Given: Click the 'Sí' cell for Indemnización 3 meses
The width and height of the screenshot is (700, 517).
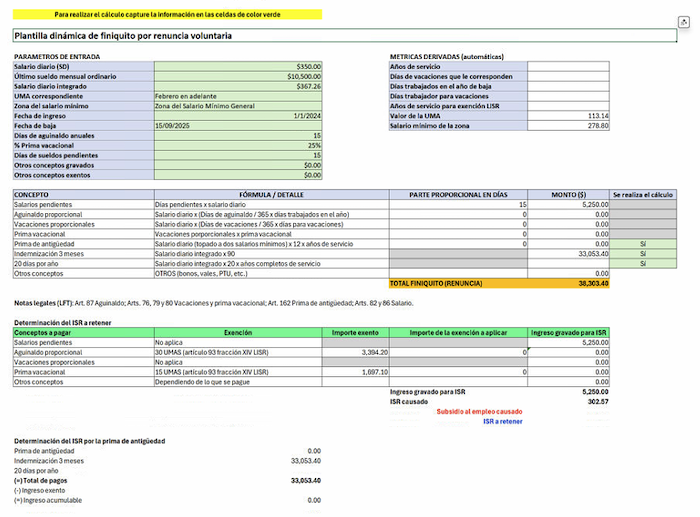Looking at the screenshot, I should point(641,254).
